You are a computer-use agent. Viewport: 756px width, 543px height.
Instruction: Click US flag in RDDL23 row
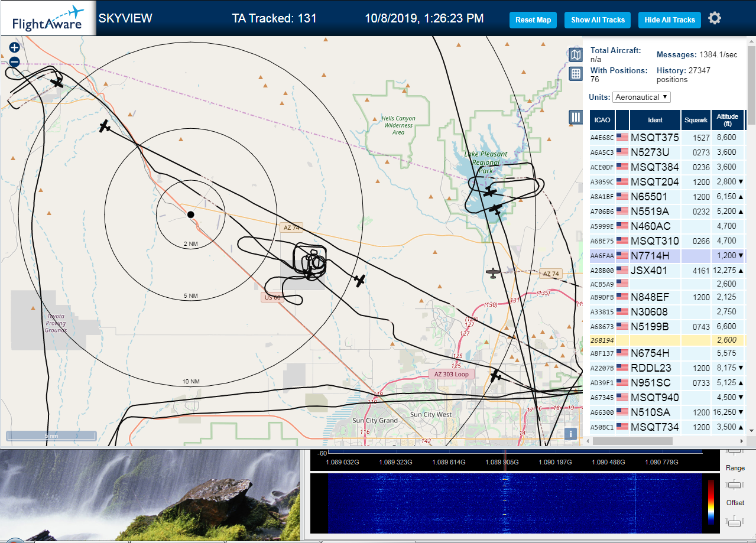[x=622, y=368]
